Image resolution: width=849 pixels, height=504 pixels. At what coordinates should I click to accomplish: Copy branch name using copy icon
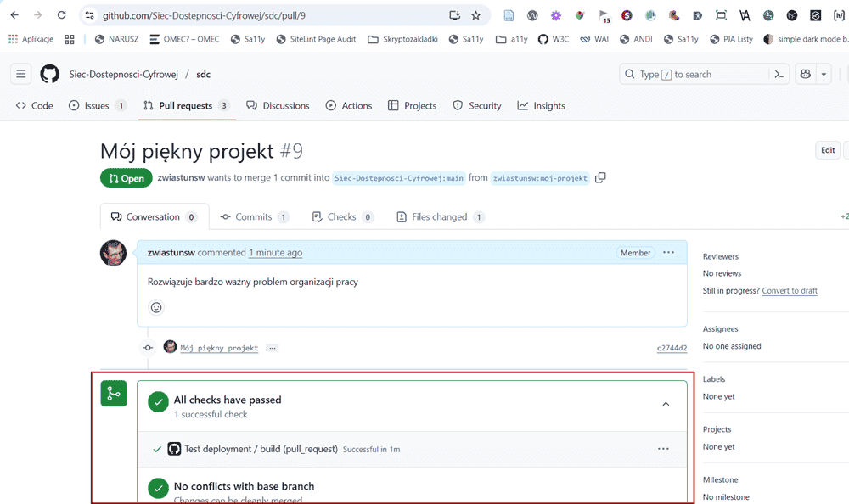600,177
